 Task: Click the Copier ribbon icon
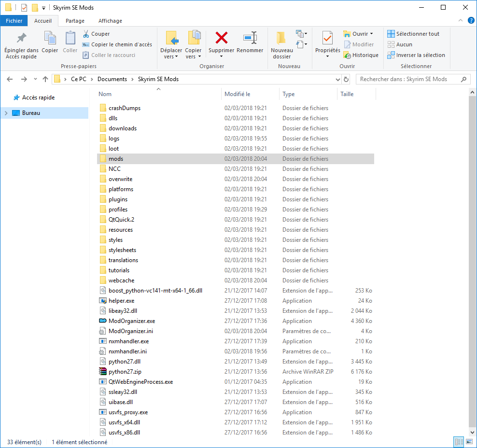[50, 42]
